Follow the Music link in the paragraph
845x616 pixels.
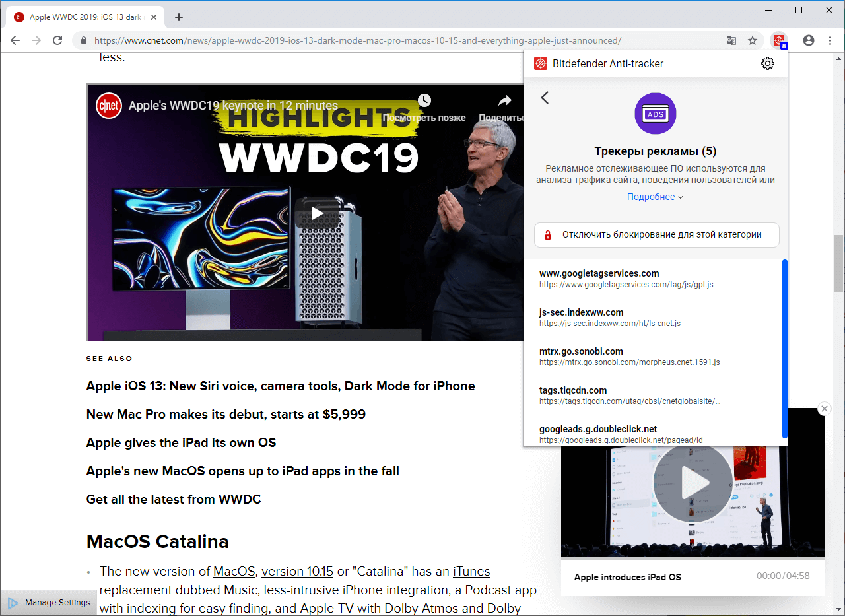tap(240, 590)
